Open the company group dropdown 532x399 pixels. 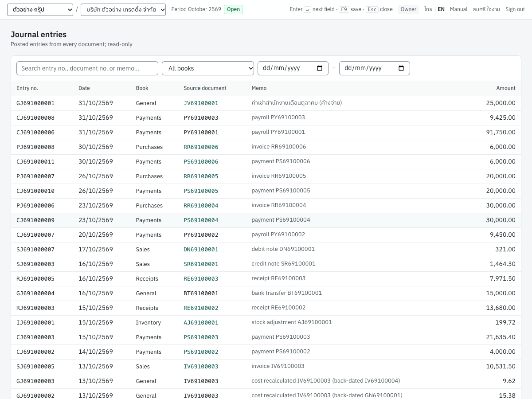[40, 10]
